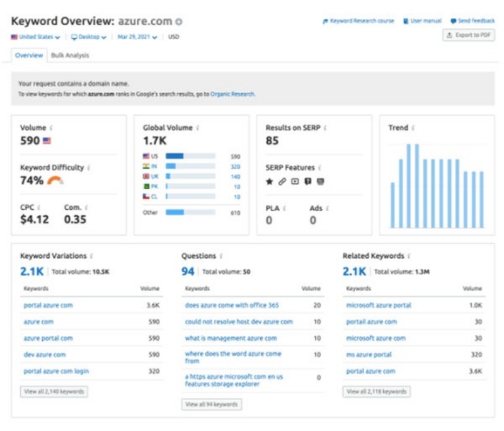Click the PK country label
Screen dimensions: 504x431
(x=154, y=187)
